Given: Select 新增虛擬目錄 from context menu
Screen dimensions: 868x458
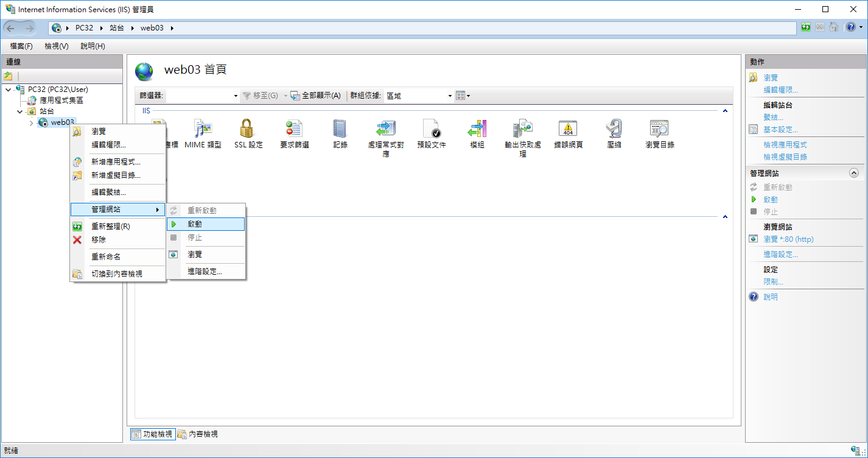Looking at the screenshot, I should click(x=116, y=175).
